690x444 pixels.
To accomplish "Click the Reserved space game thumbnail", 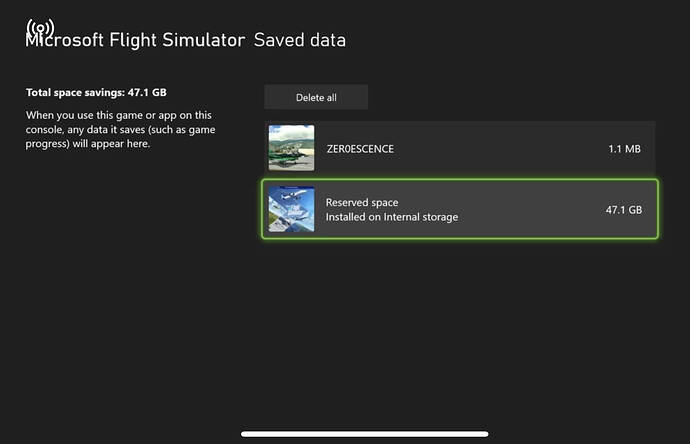I will tap(291, 209).
